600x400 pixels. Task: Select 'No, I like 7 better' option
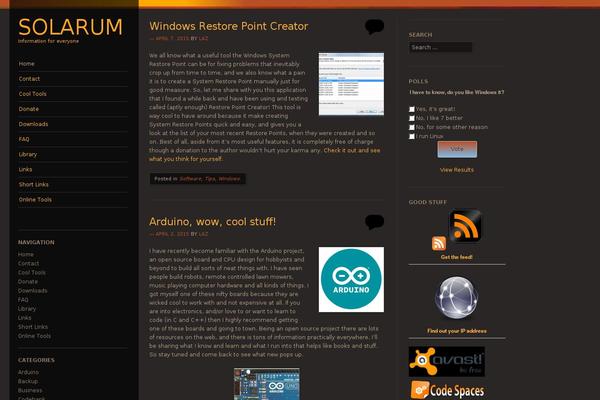click(x=412, y=118)
